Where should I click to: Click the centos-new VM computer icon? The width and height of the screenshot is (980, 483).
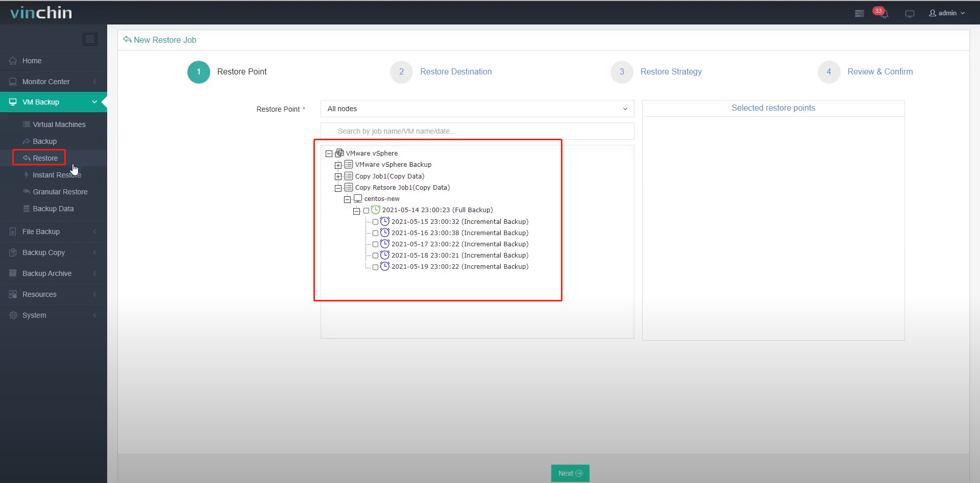(358, 198)
